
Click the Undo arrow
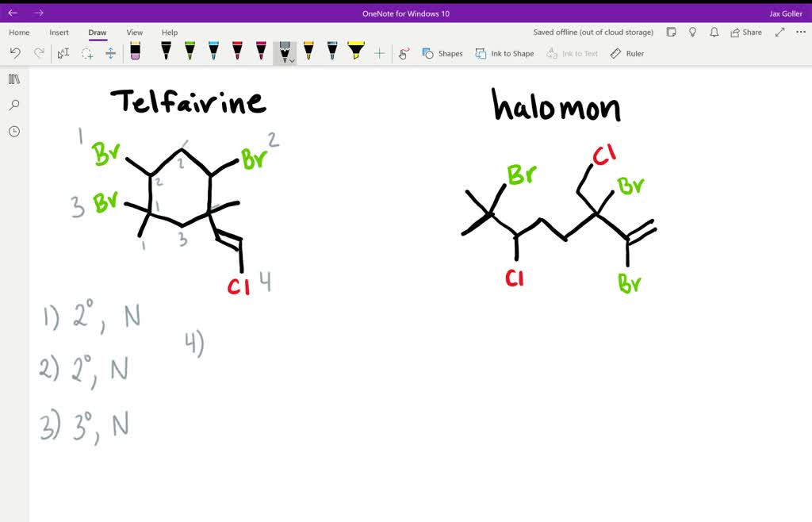pos(15,53)
